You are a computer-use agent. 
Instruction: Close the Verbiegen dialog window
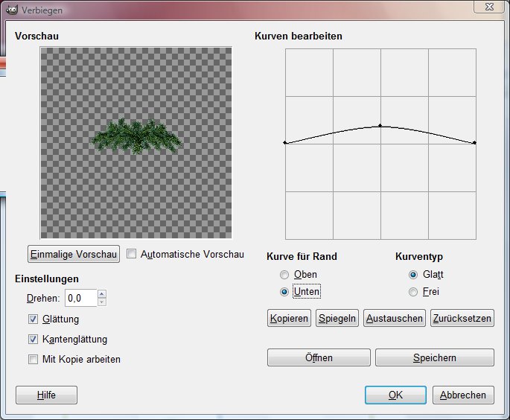[x=489, y=7]
